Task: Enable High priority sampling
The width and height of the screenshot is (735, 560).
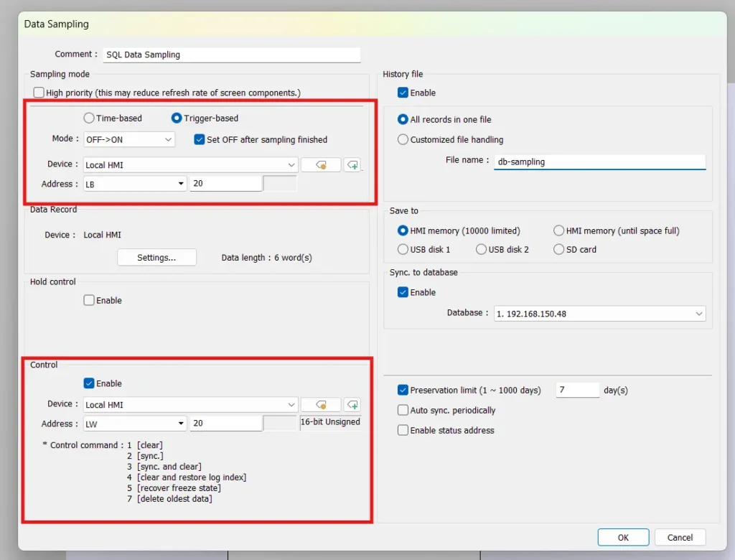Action: (39, 92)
